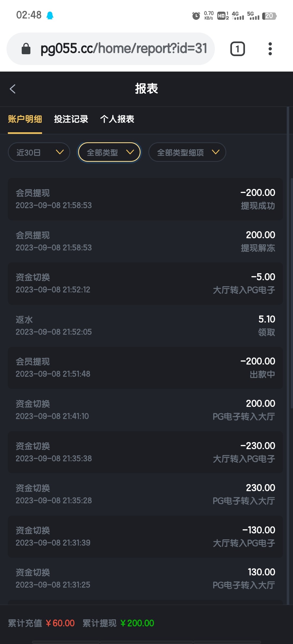Tap the QQ notification icon
The height and width of the screenshot is (644, 293).
(50, 15)
